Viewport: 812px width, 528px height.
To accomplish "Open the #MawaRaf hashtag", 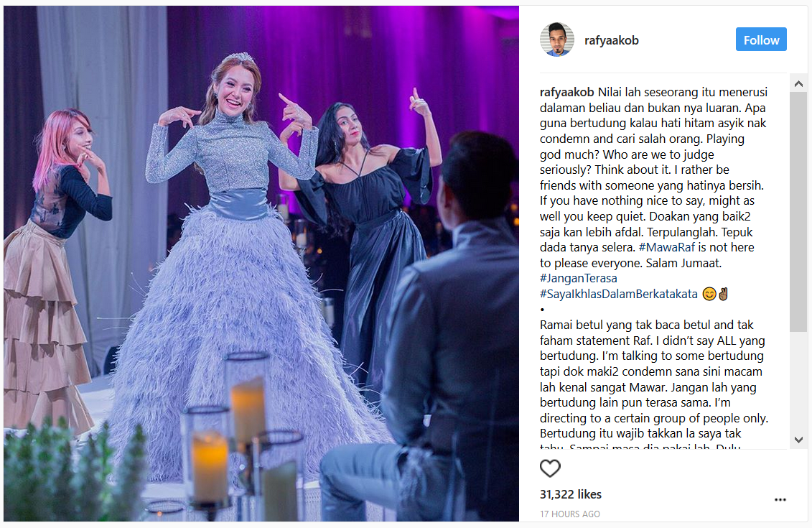I will [x=666, y=248].
